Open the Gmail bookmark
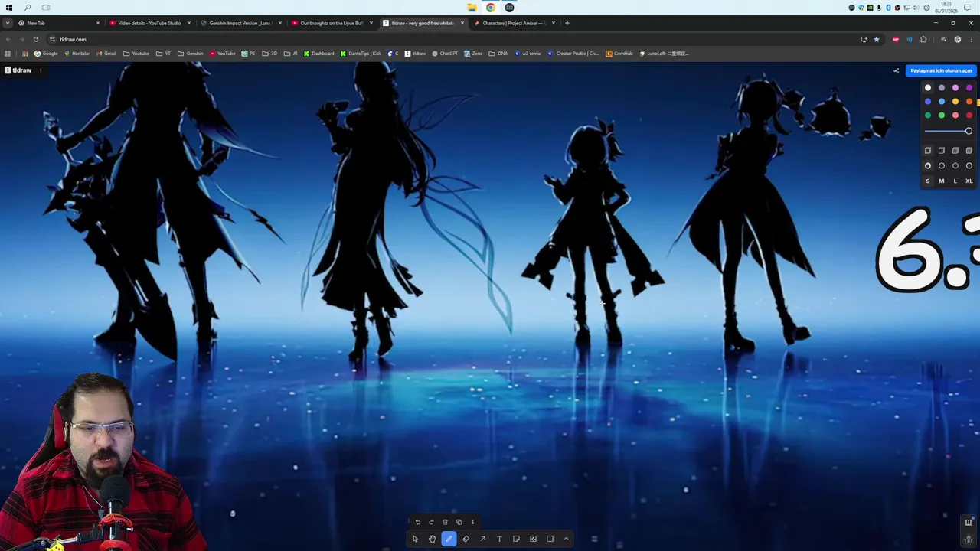This screenshot has width=980, height=551. [x=106, y=54]
